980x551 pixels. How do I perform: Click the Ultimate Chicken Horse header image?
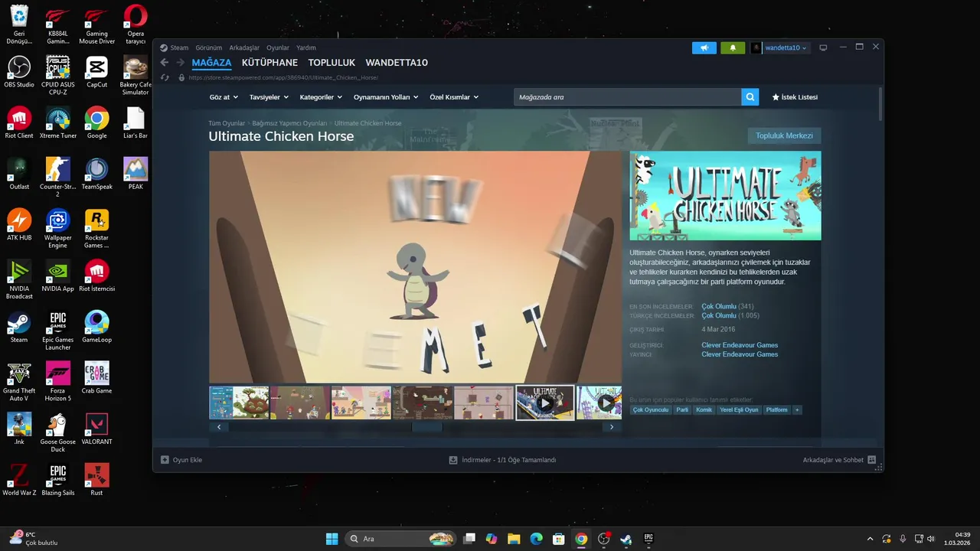[725, 196]
